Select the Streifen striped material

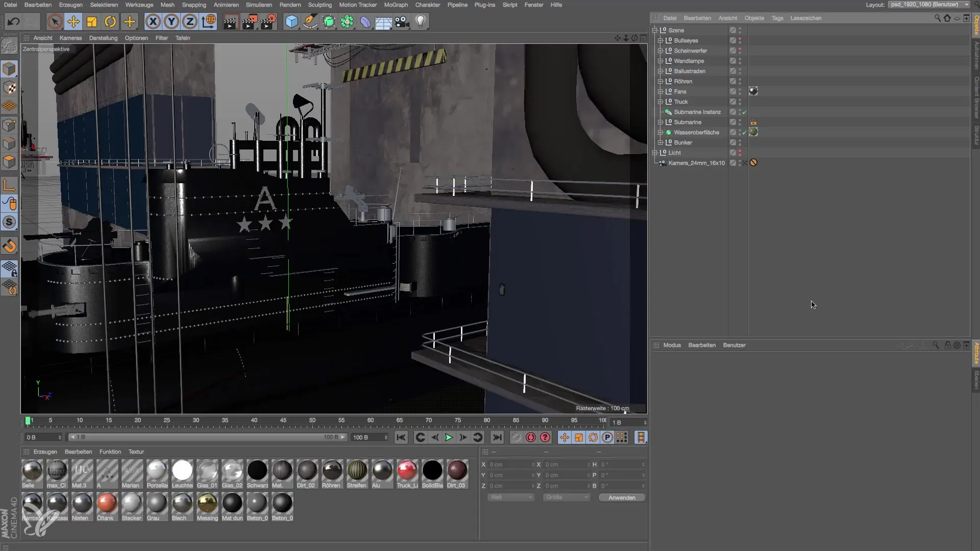click(357, 474)
